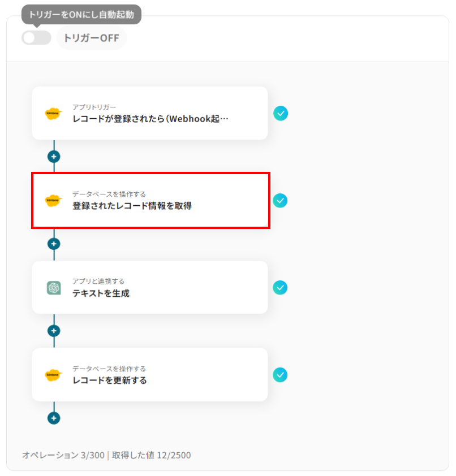The height and width of the screenshot is (476, 456).
Task: Add a step below the app trigger
Action: coord(54,157)
